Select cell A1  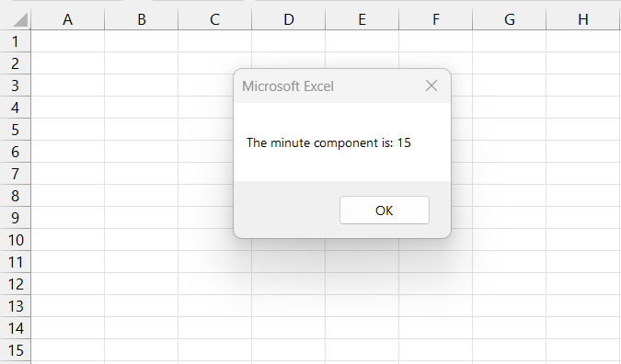[68, 41]
